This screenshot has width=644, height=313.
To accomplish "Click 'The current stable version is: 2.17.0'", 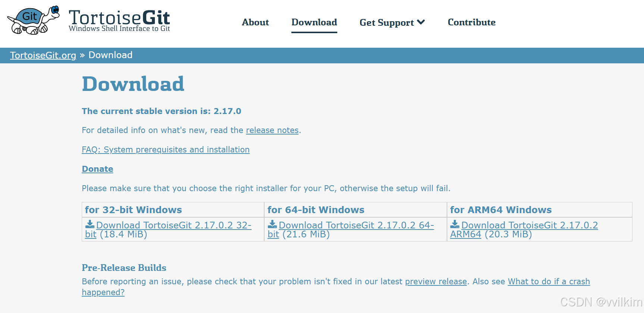I will 162,111.
